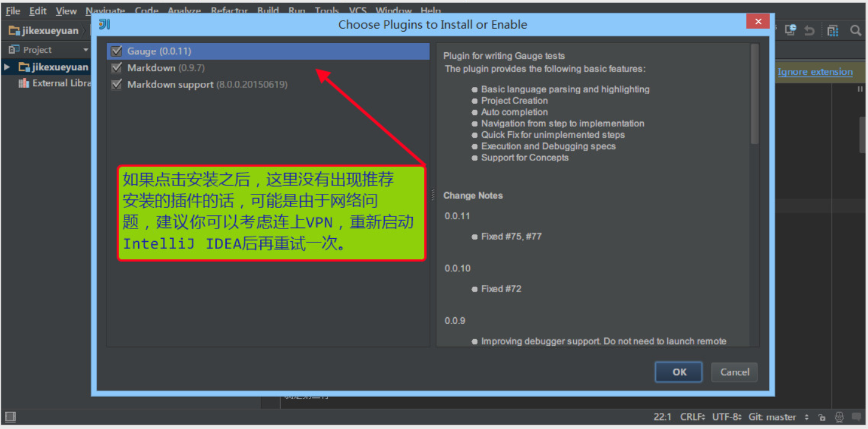Click OK to install plugins
The width and height of the screenshot is (868, 429).
point(679,372)
